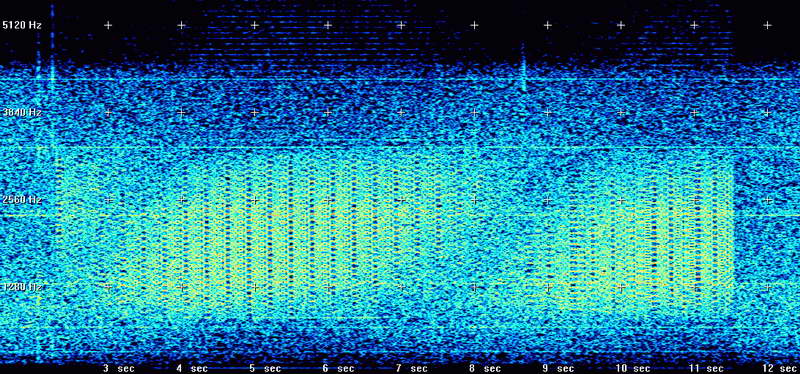Click grid cross at 1280 Hz, 12 sec

click(767, 287)
